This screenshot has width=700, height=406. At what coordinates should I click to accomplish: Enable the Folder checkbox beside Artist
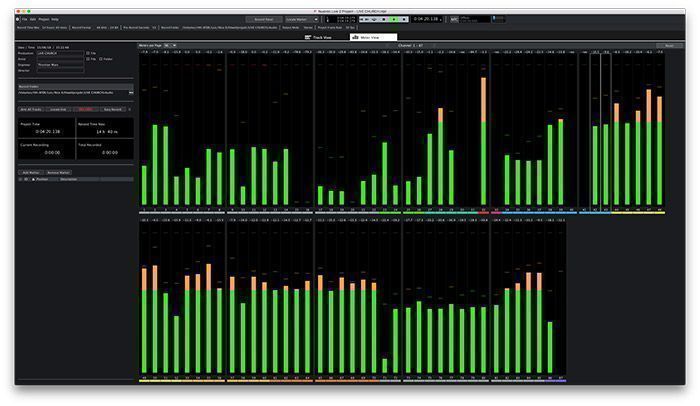click(x=101, y=59)
